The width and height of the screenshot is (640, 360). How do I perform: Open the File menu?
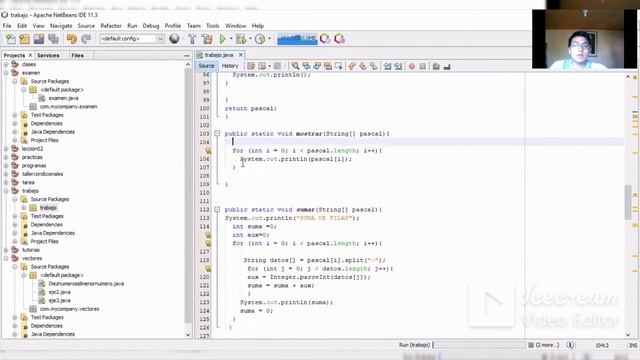(x=7, y=26)
